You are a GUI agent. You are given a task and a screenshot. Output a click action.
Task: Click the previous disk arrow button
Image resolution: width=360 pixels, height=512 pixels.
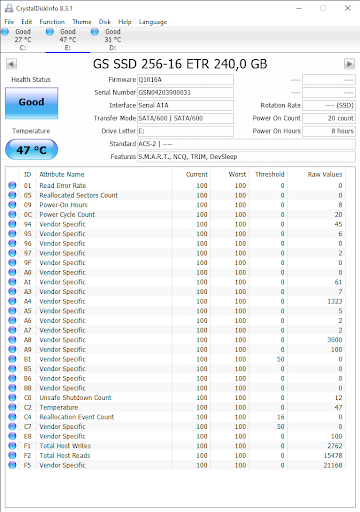pyautogui.click(x=11, y=64)
